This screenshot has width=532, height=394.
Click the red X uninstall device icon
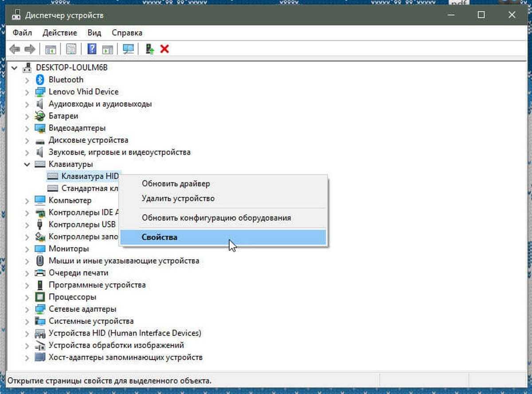click(x=164, y=49)
